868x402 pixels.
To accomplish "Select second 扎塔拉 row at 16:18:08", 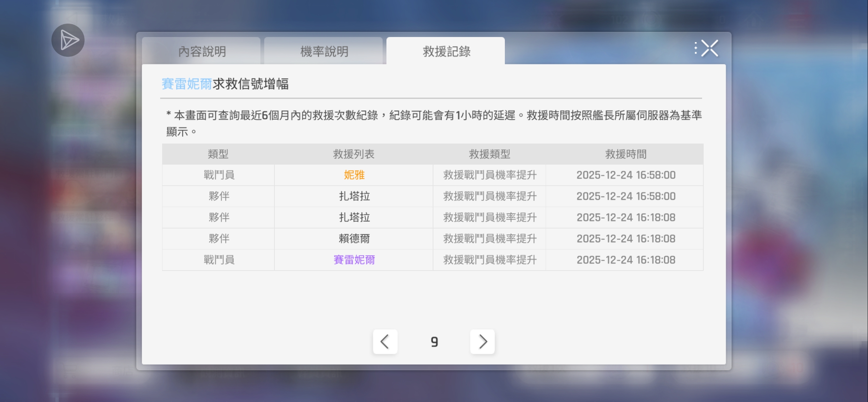I will tap(354, 217).
